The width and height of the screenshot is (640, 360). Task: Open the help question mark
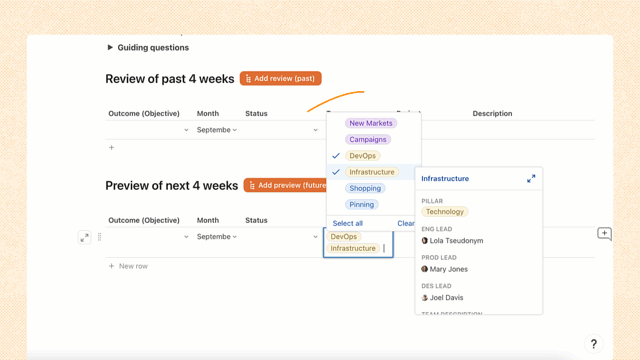(593, 344)
